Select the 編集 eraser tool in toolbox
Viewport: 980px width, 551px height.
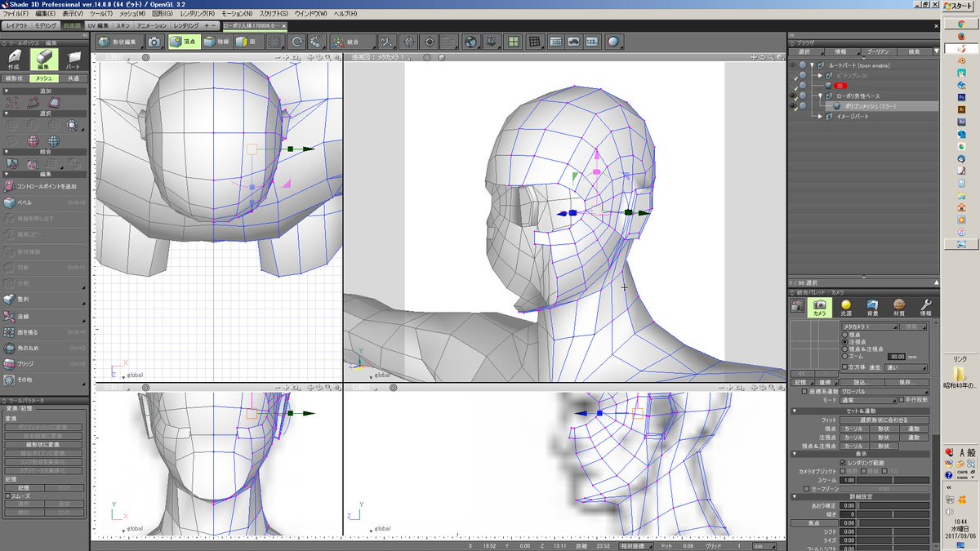[43, 60]
